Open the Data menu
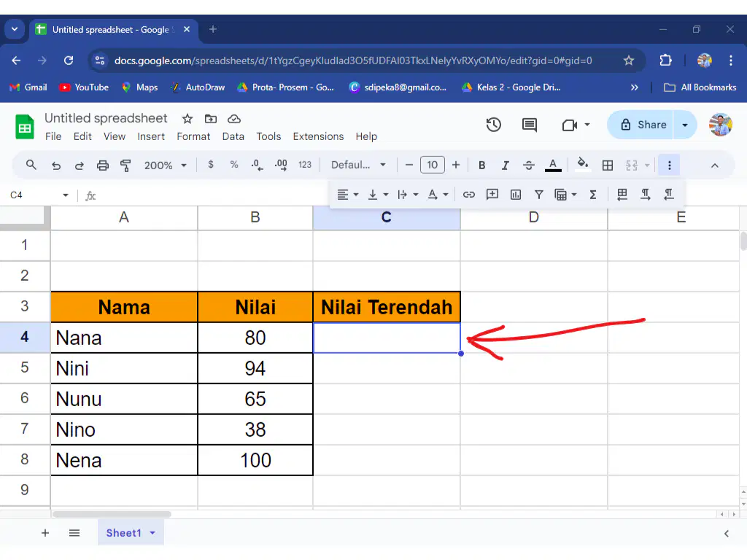 (x=233, y=136)
